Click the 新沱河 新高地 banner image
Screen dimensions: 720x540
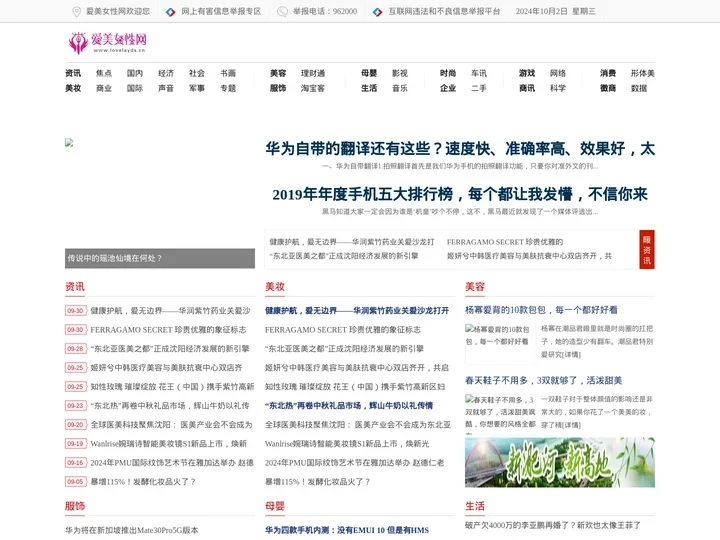(x=560, y=462)
